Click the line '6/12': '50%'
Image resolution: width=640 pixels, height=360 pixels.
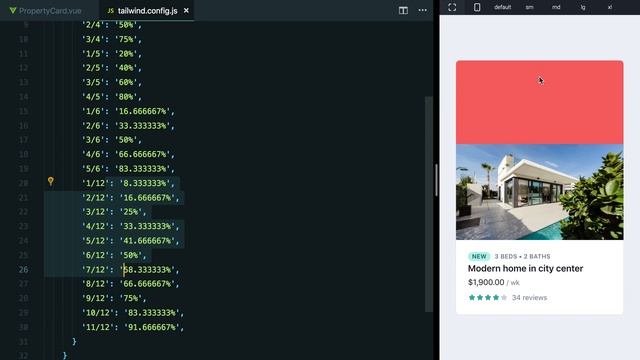114,256
